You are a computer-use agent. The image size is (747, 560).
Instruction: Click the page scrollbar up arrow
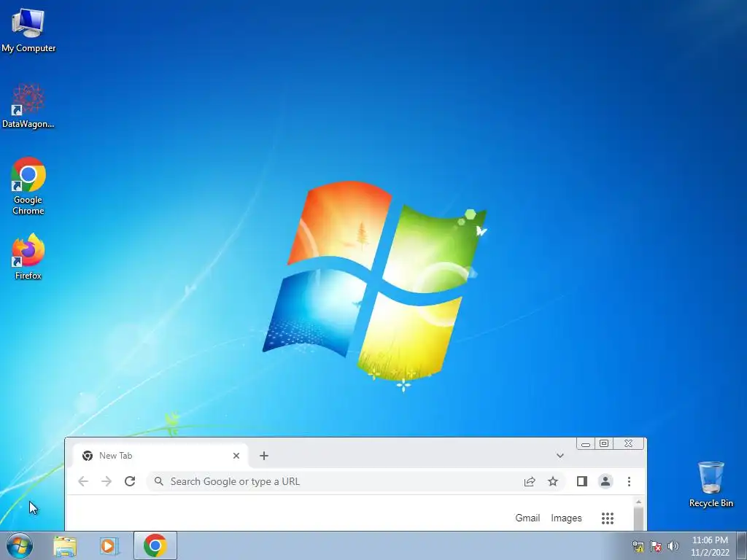[x=638, y=502]
